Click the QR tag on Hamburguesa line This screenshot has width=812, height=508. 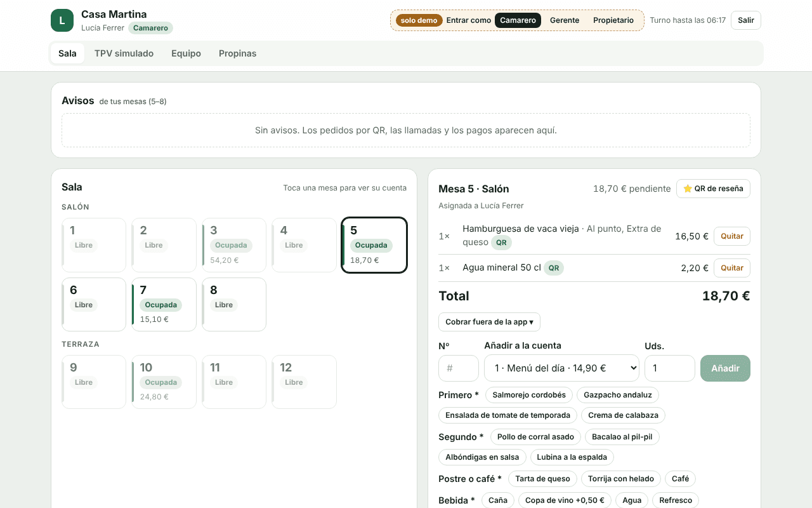pos(501,243)
